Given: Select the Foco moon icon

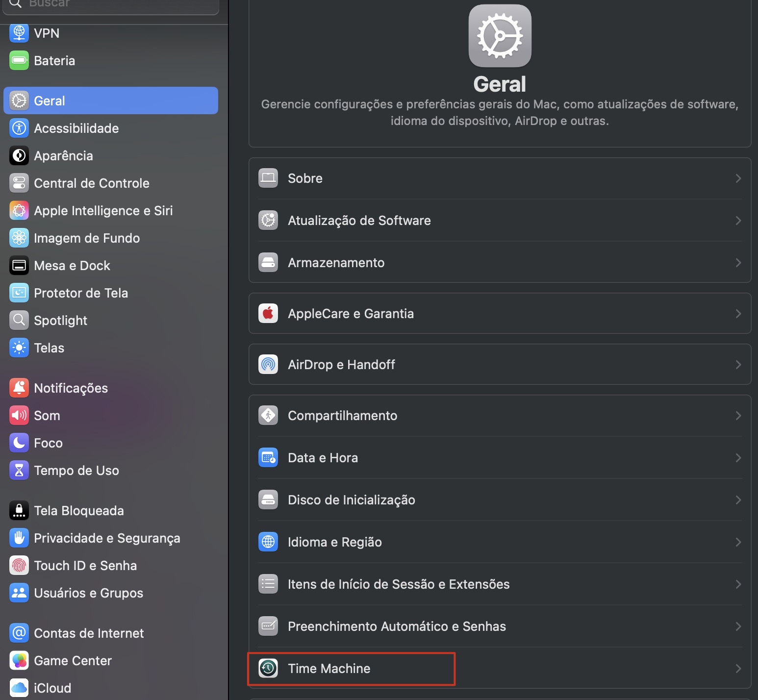Looking at the screenshot, I should coord(19,443).
